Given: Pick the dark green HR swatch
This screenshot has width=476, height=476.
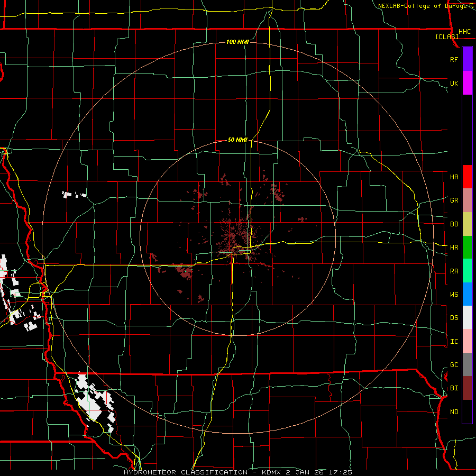Looking at the screenshot, I should point(467,248).
